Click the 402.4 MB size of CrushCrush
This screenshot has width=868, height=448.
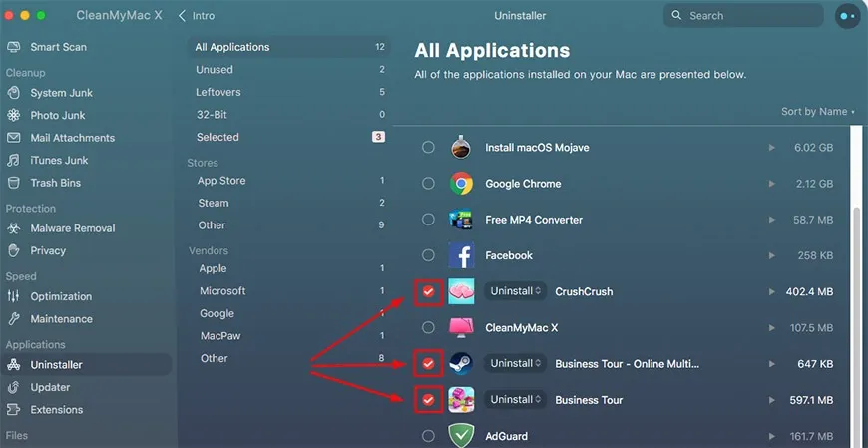(809, 291)
